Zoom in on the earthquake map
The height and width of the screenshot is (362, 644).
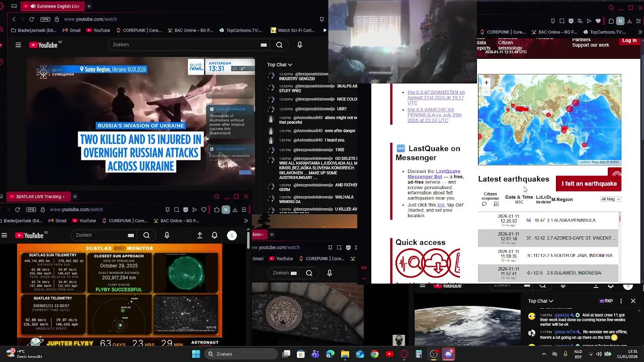pos(486,82)
